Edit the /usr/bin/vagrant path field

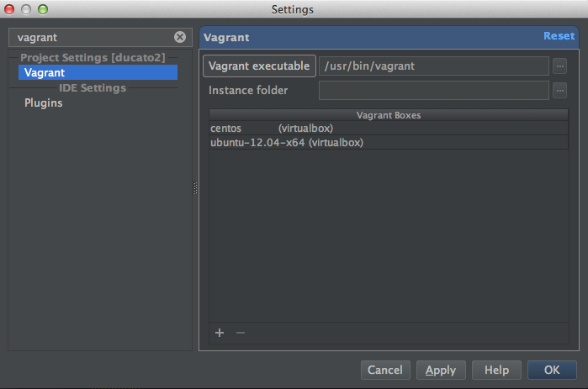(x=434, y=66)
